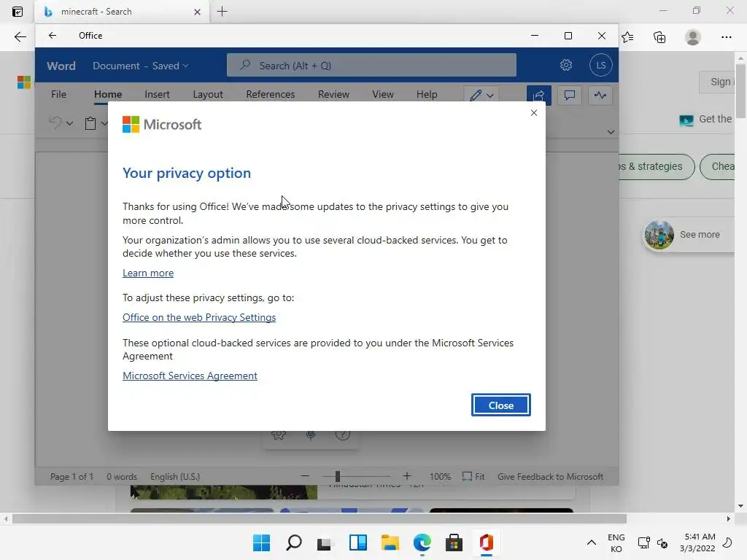Close the minecraft - Search tab
Image resolution: width=747 pixels, height=560 pixels.
tap(197, 12)
